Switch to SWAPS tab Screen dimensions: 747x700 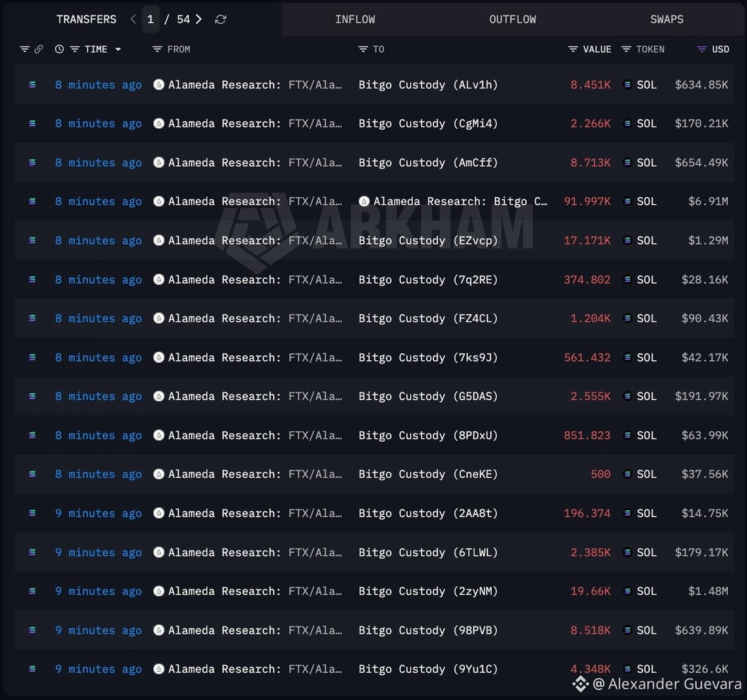[667, 19]
